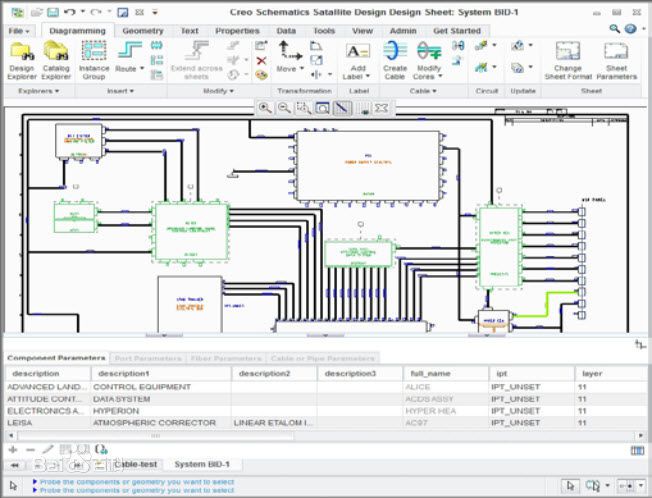Click the save icon in quick access toolbar
Screen dimensions: 652x498
[53, 12]
